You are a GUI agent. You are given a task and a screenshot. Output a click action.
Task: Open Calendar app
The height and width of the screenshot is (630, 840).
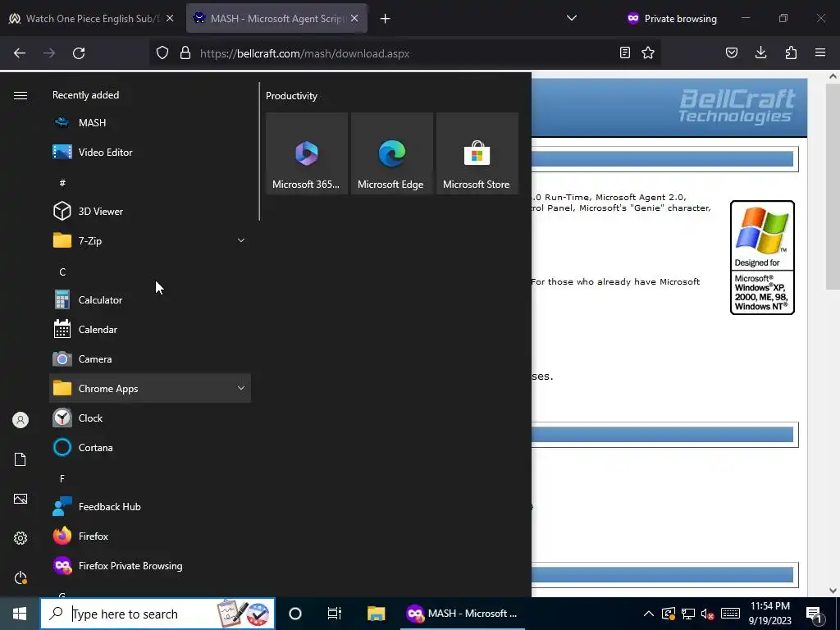[150, 330]
